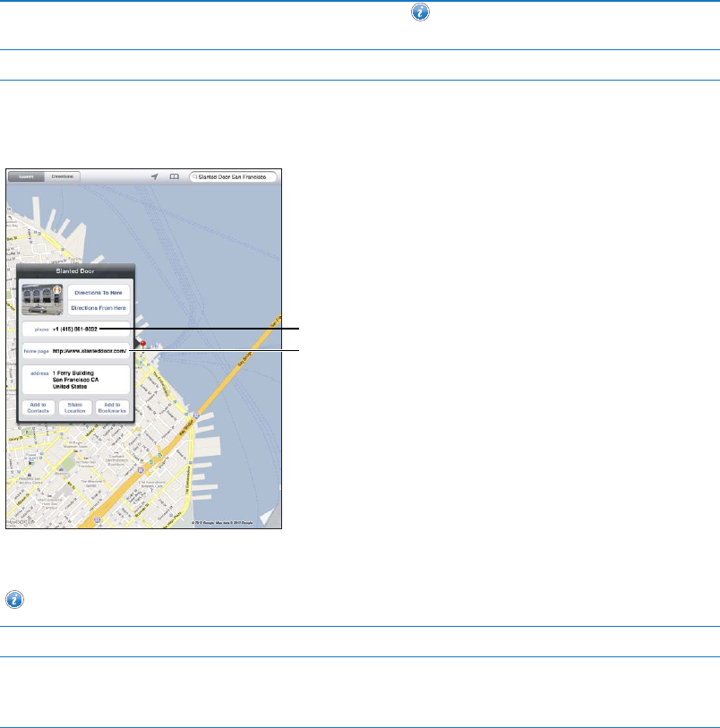Screen dimensions: 720x728
Task: Tap the phone number row +1 (415)
Action: (x=75, y=330)
